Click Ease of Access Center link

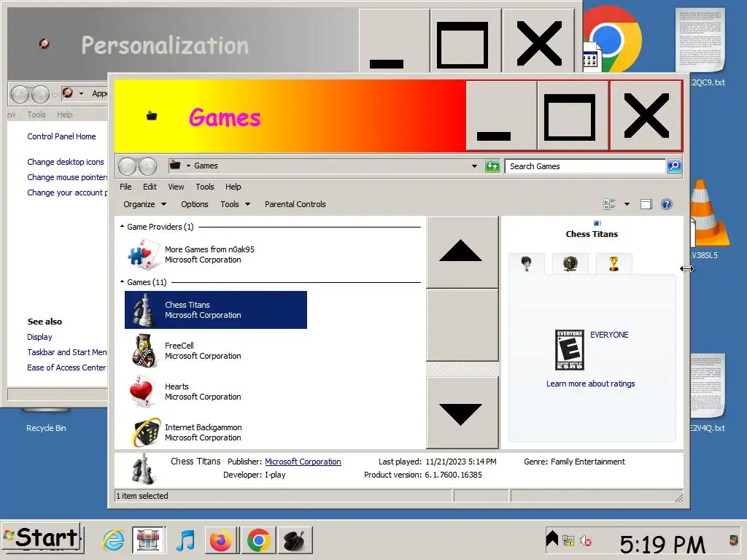pyautogui.click(x=66, y=367)
